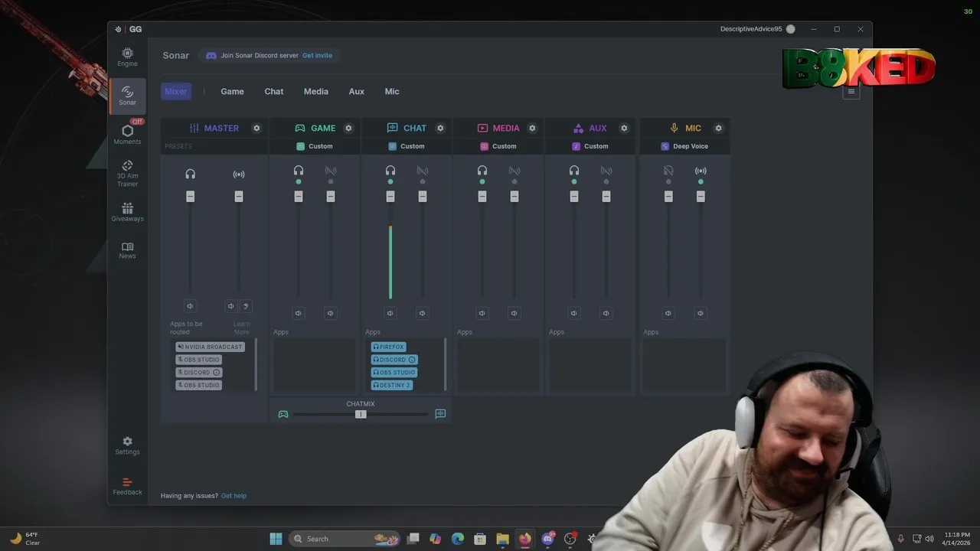This screenshot has height=551, width=980.
Task: Select DISCORD app chip in Chat
Action: tap(394, 360)
